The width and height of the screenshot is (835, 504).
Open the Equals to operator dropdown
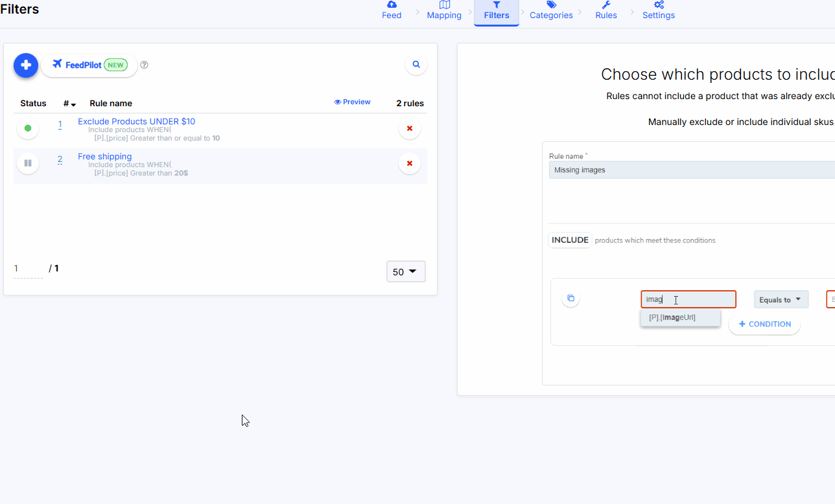pos(781,299)
